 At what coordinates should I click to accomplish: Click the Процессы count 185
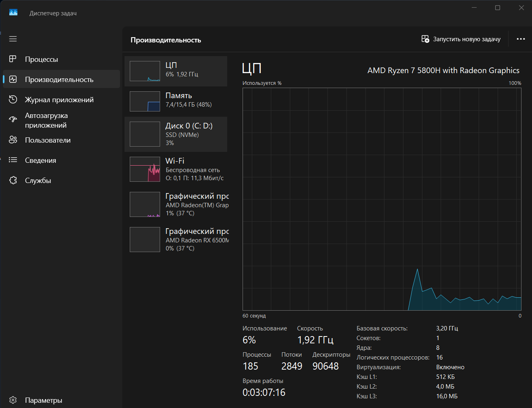point(250,366)
